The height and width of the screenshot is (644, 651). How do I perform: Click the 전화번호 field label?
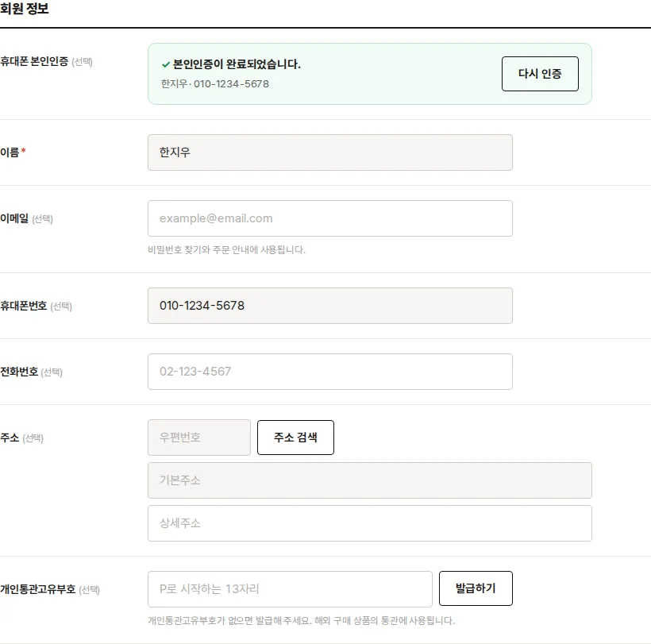pyautogui.click(x=19, y=372)
